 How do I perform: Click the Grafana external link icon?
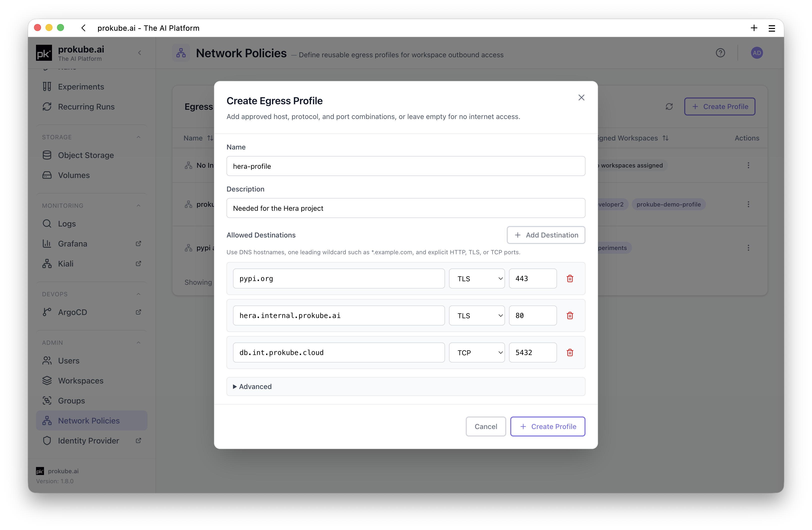138,244
